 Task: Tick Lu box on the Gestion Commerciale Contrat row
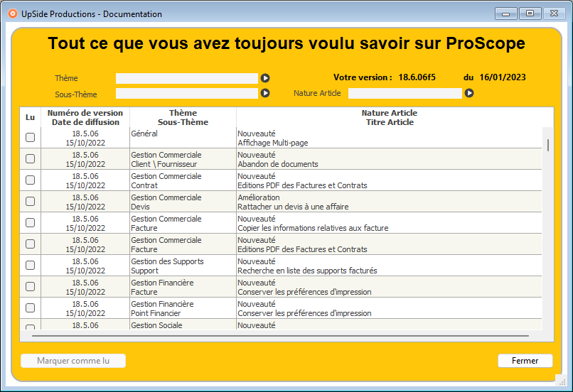coord(31,180)
